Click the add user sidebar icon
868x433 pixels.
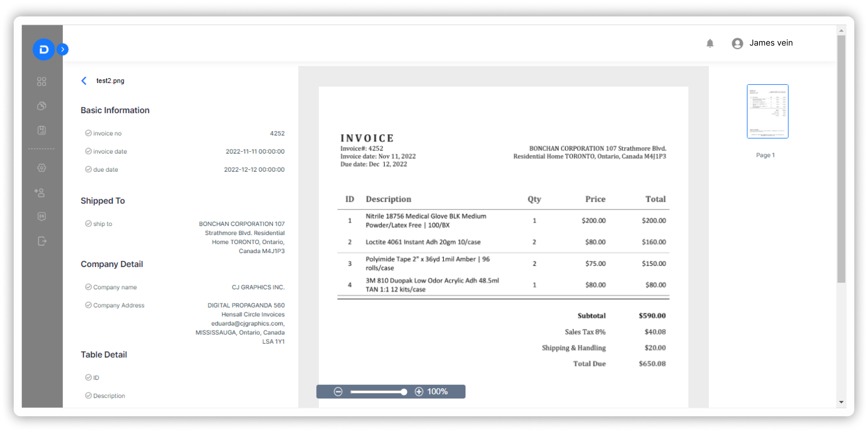click(40, 193)
